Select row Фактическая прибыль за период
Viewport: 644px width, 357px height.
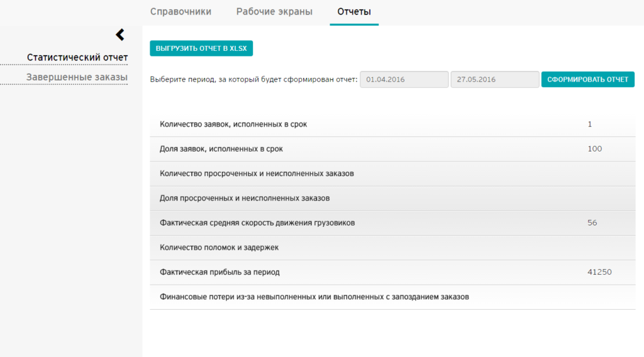[x=392, y=272]
